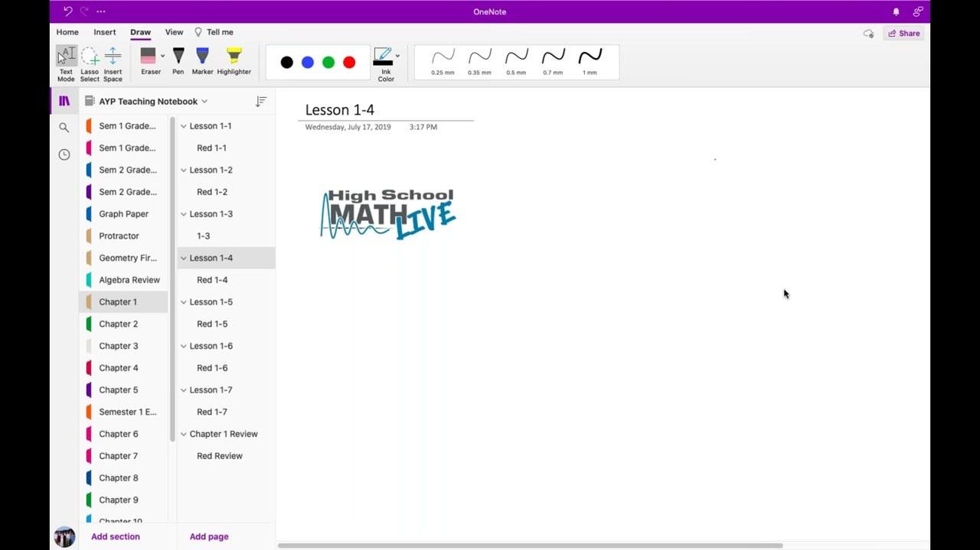Open the Chapter 5 section
980x550 pixels.
click(124, 390)
